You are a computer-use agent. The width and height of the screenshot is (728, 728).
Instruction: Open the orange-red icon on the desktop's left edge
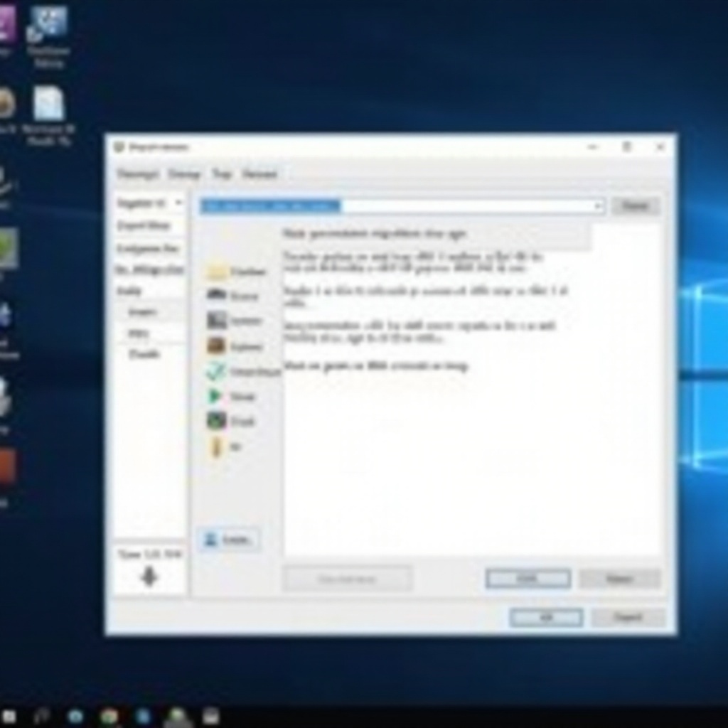point(7,466)
